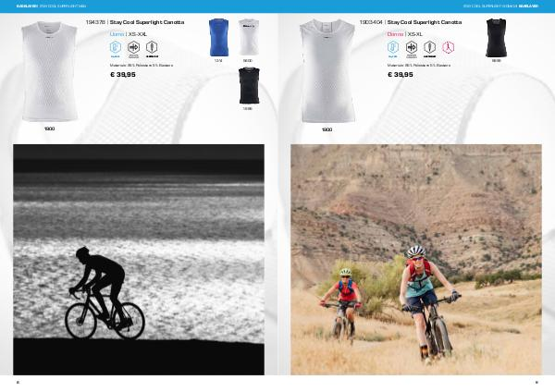
Task: Open the large women's white tank top image
Action: (x=327, y=71)
